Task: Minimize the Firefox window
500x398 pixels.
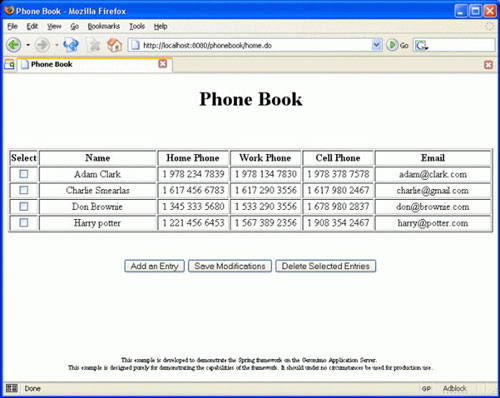Action: point(460,11)
